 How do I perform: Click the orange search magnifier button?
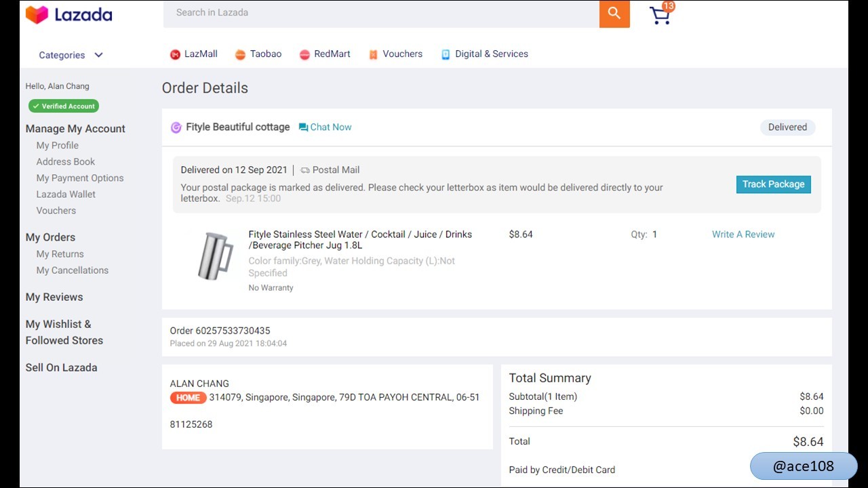614,14
